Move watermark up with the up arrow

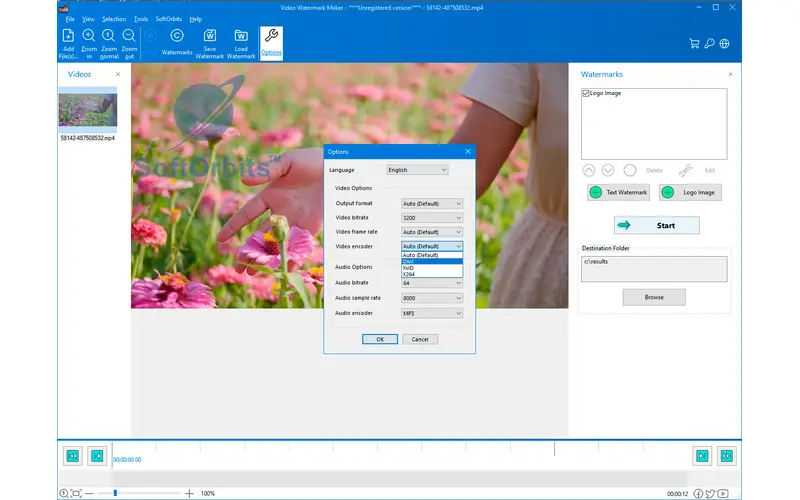coord(589,171)
